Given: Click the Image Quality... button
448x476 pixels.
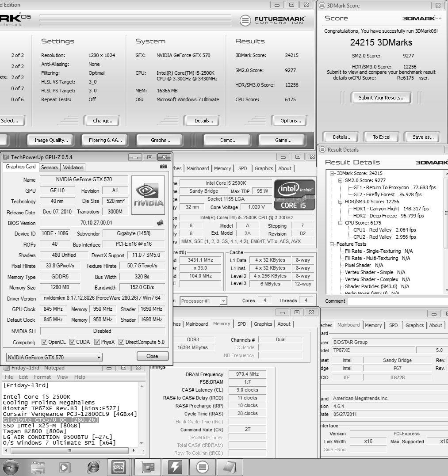Looking at the screenshot, I should [51, 140].
